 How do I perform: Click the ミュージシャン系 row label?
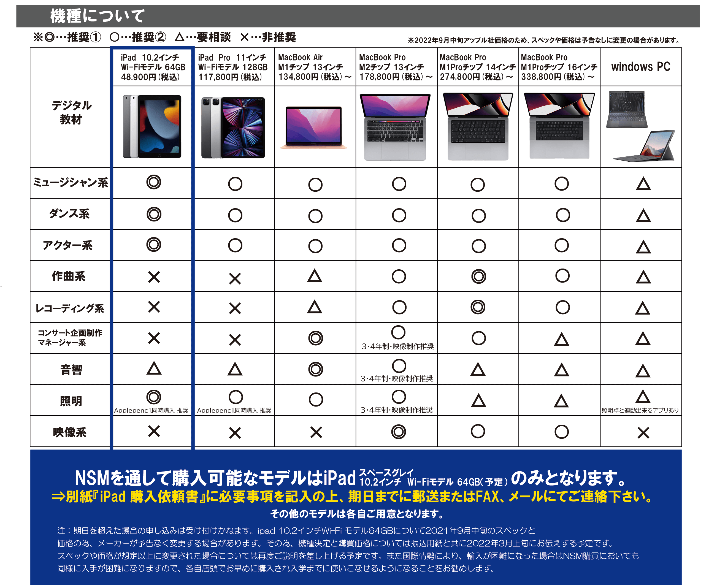click(70, 183)
